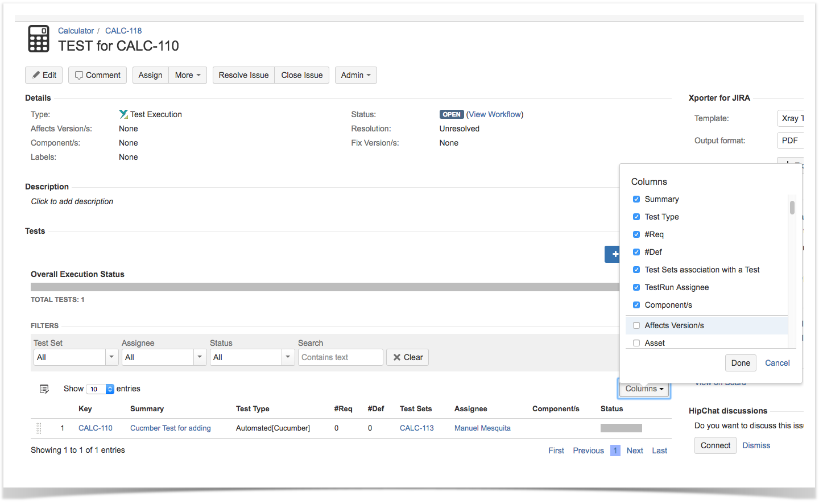Go to the First page
Viewport: 823px width, 504px height.
point(556,451)
